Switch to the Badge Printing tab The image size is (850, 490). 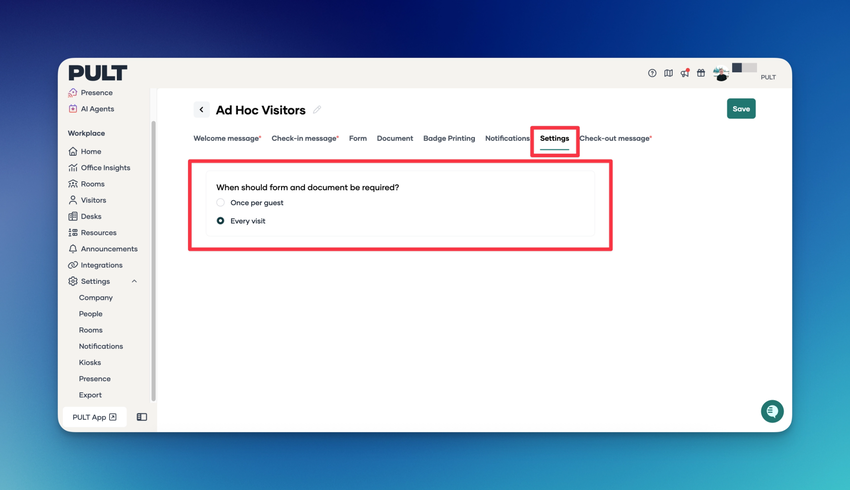[449, 139]
